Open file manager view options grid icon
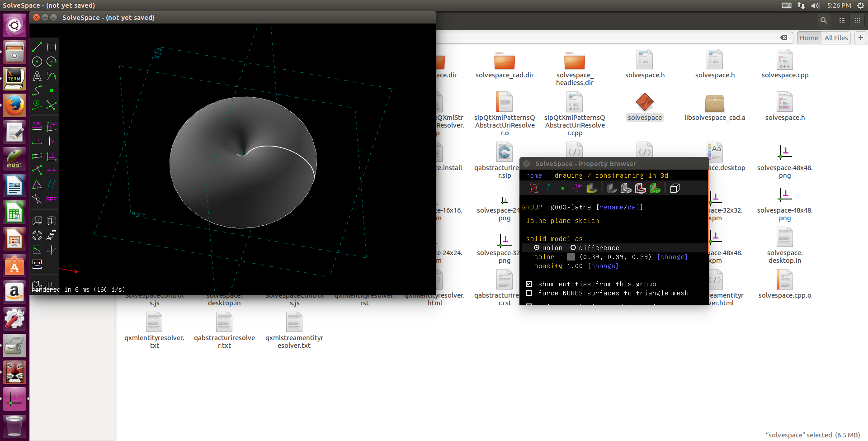Screen dimensions: 868x441 (857, 20)
